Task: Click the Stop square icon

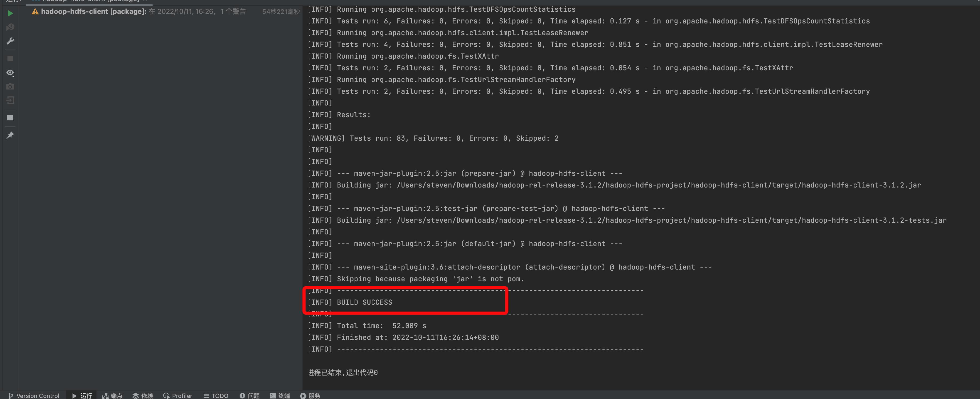Action: (10, 59)
